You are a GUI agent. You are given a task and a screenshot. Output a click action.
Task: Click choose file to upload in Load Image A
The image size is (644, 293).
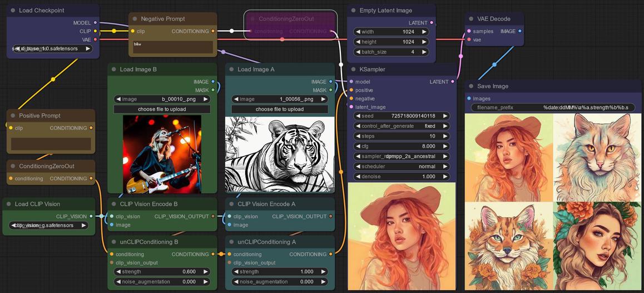(280, 109)
